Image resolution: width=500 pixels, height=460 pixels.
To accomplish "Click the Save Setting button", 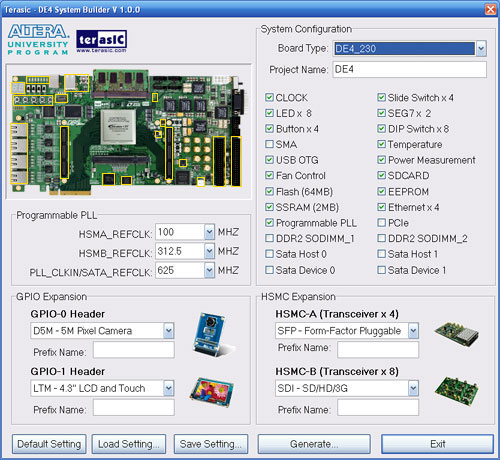I will tap(211, 444).
